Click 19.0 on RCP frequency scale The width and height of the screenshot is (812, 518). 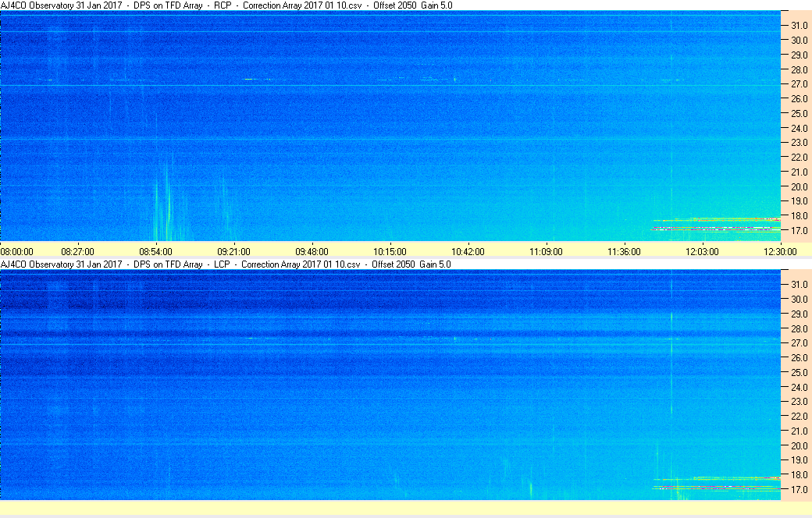799,200
